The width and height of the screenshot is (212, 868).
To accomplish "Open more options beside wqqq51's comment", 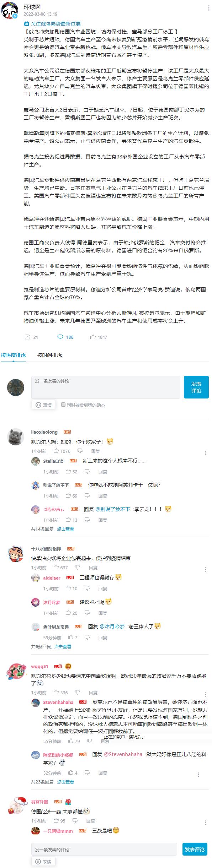I will point(206,694).
